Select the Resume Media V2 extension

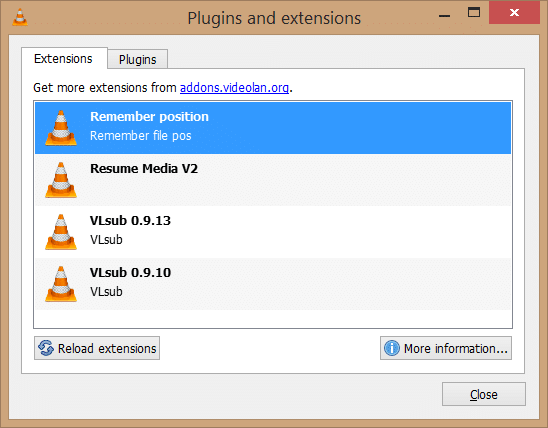[273, 180]
